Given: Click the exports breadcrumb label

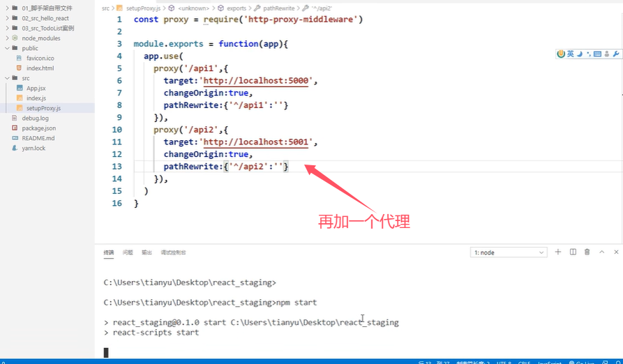Looking at the screenshot, I should coord(237,8).
